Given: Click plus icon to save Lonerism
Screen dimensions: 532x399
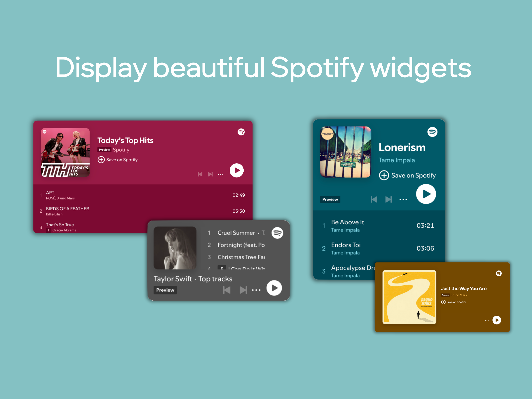Looking at the screenshot, I should (384, 175).
